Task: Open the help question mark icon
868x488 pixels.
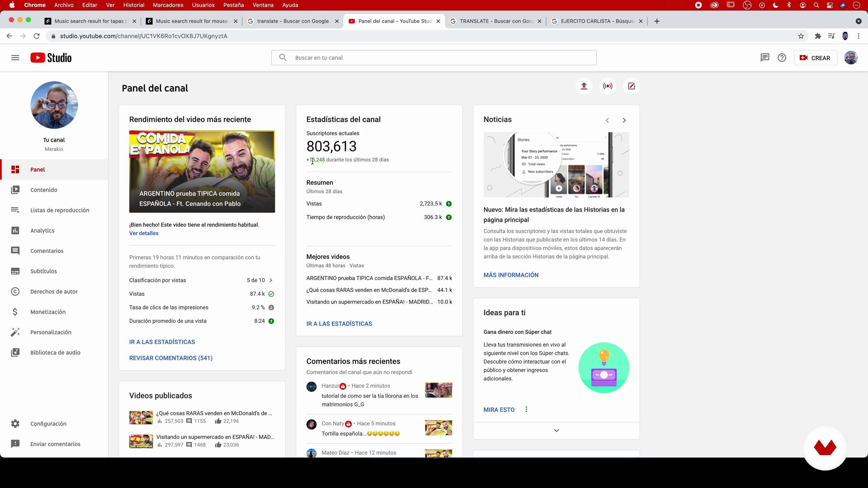Action: (x=782, y=58)
